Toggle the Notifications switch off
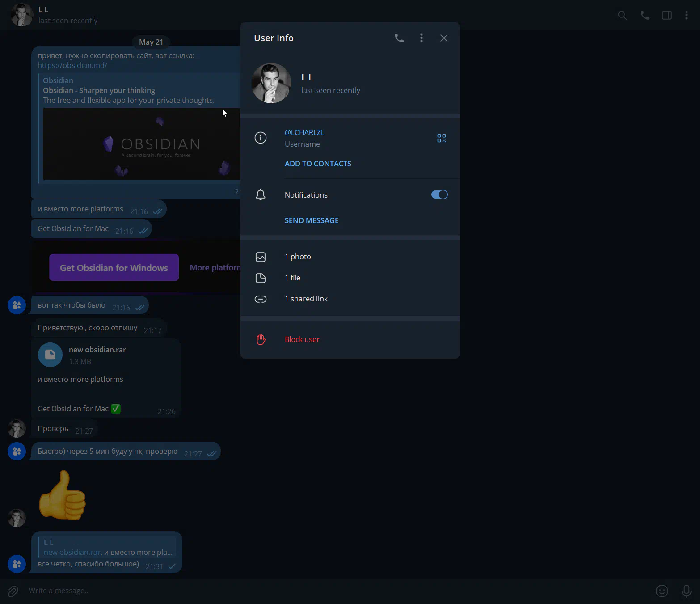Screen dimensions: 700x604 (439, 194)
